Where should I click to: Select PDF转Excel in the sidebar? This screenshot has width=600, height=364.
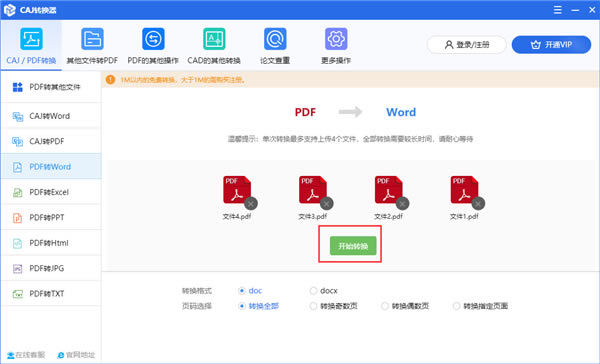[51, 192]
